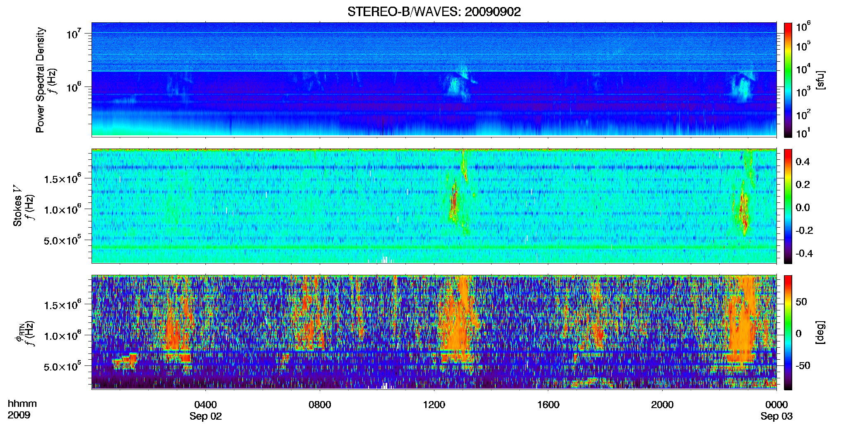Click the "hhmm" time format label
Screen dimensions: 868x447
[22, 404]
